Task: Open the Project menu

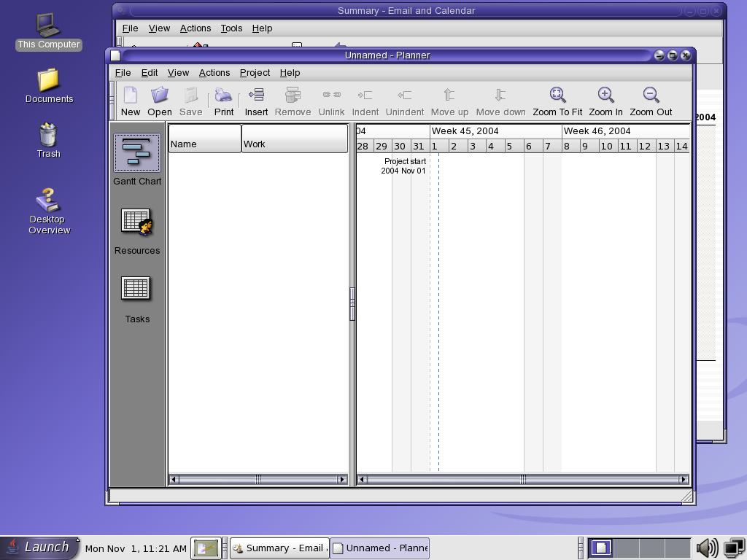Action: tap(255, 72)
